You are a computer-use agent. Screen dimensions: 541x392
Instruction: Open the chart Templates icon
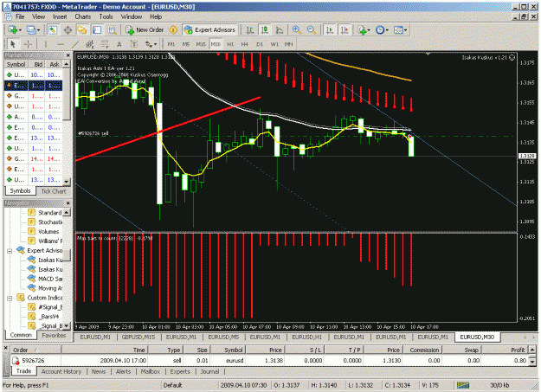click(398, 30)
